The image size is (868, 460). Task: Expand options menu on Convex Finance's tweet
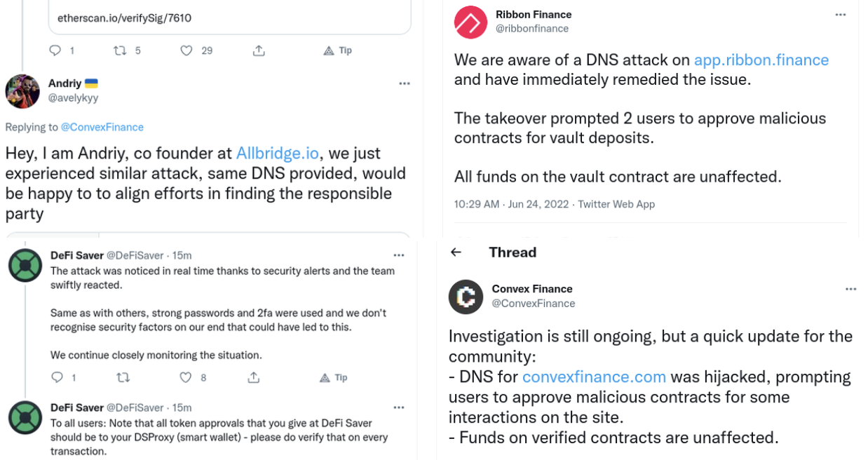pyautogui.click(x=850, y=288)
